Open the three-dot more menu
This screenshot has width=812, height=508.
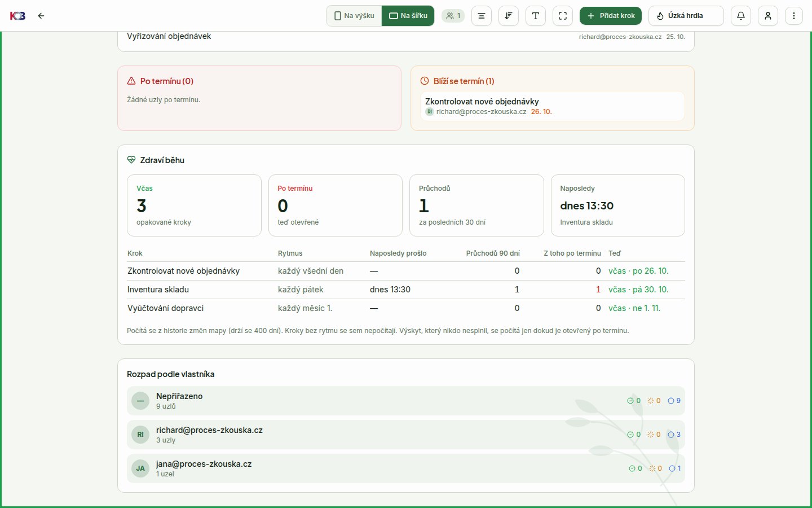coord(794,16)
